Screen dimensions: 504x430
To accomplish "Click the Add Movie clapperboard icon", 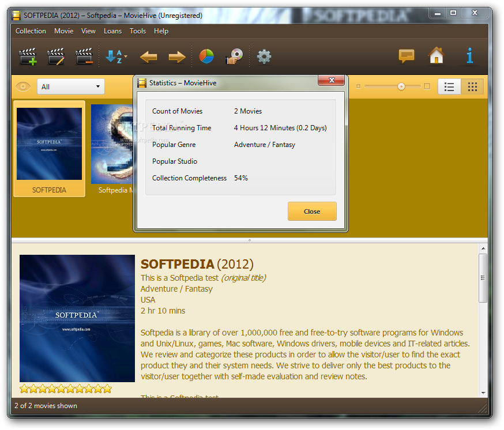I will tap(28, 56).
